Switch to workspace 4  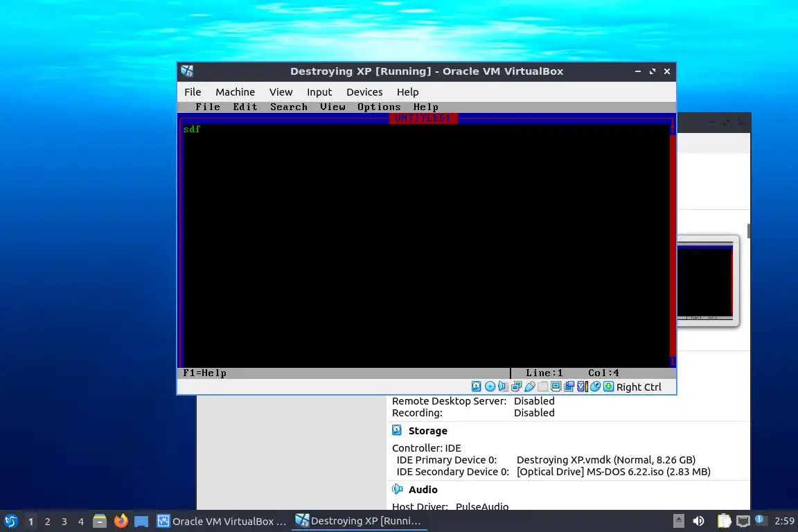coord(81,522)
